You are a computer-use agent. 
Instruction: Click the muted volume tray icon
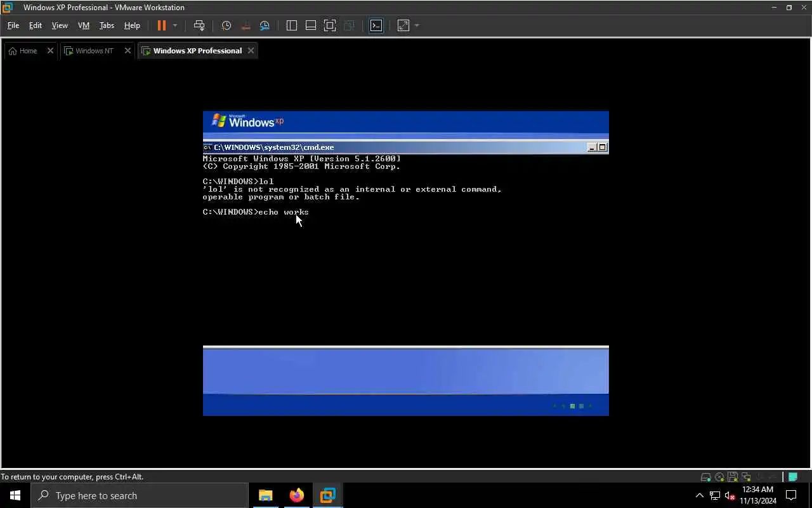coord(730,495)
